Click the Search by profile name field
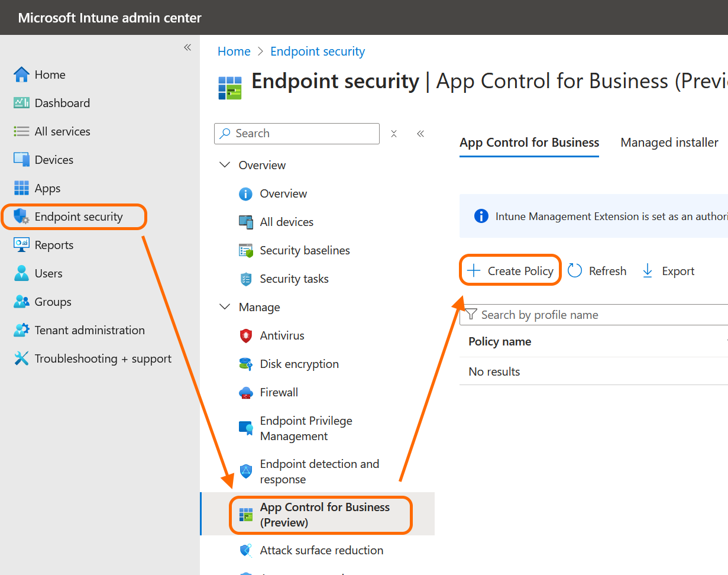728x575 pixels. point(597,315)
